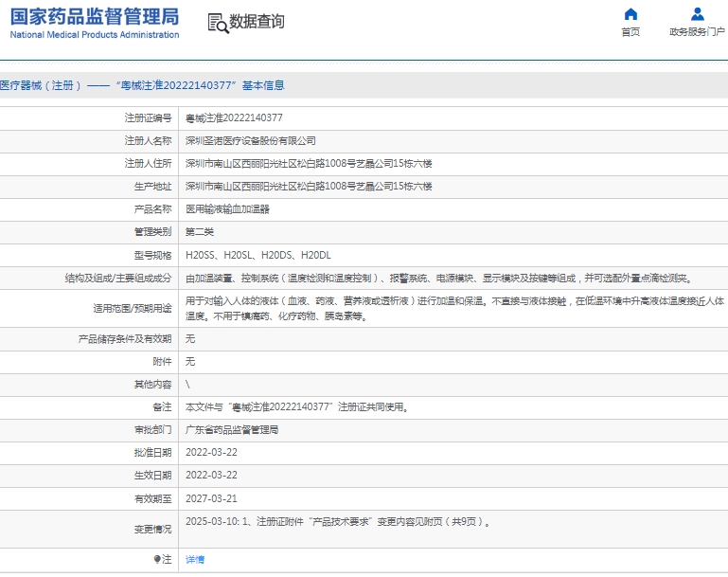Click the 生产地址 row label
Screen dimensions: 728x577
pyautogui.click(x=152, y=187)
